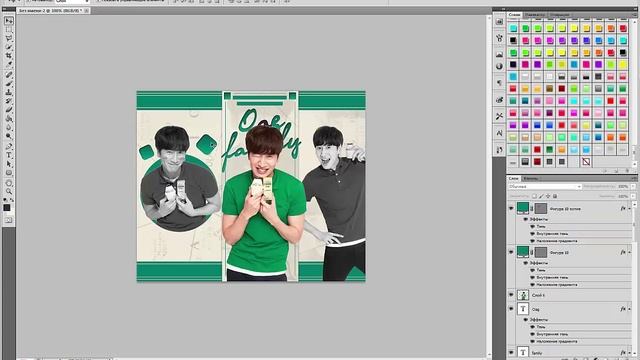
Task: Toggle Тень effect on Фигура 10 копия
Action: pos(532,226)
